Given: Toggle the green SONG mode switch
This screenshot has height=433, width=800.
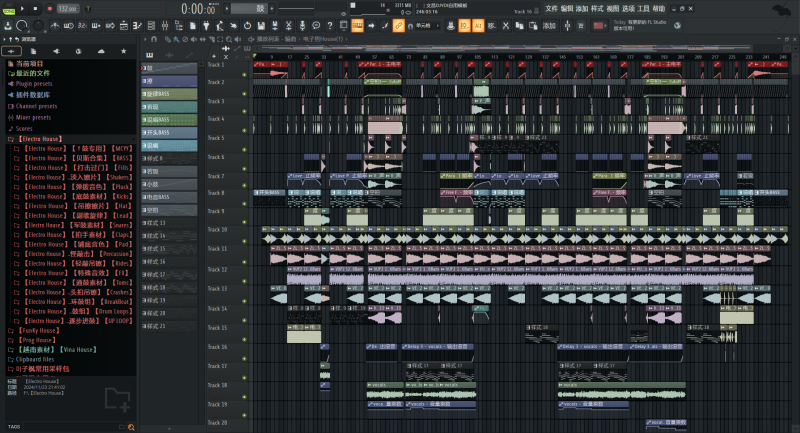Looking at the screenshot, I should coord(9,9).
